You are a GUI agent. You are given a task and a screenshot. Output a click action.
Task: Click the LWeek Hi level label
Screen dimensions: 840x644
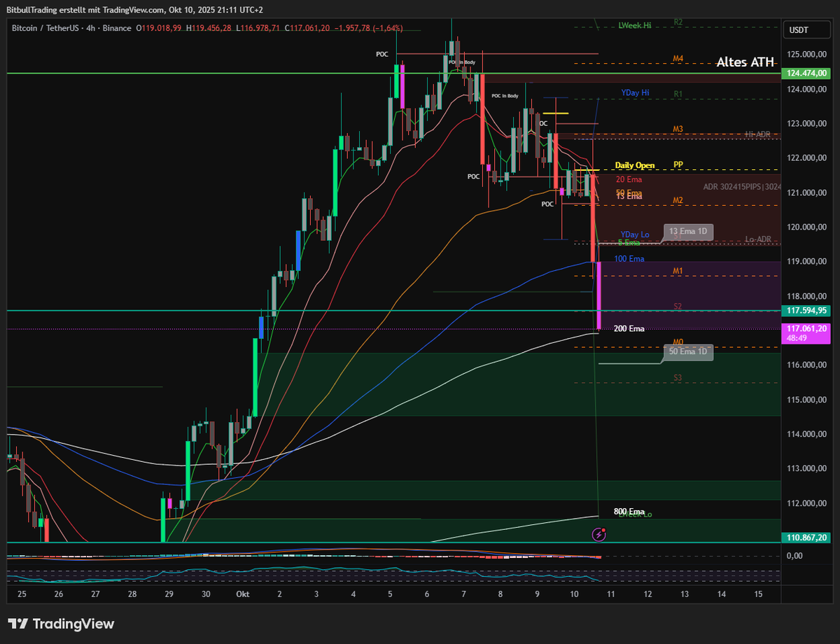click(x=633, y=25)
